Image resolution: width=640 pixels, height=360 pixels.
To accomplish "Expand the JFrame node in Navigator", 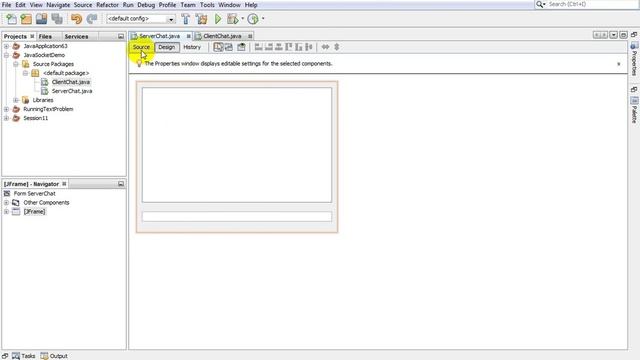I will [6, 212].
